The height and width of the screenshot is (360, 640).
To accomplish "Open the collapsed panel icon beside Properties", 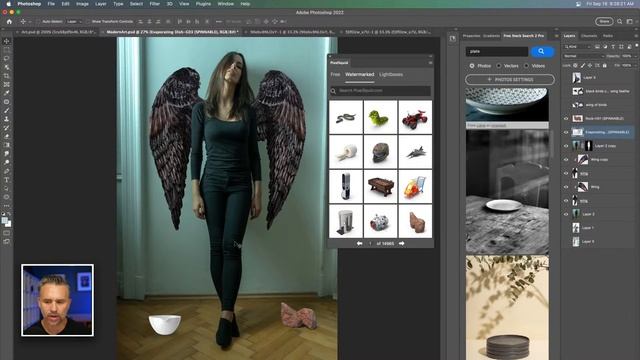I will pyautogui.click(x=453, y=38).
